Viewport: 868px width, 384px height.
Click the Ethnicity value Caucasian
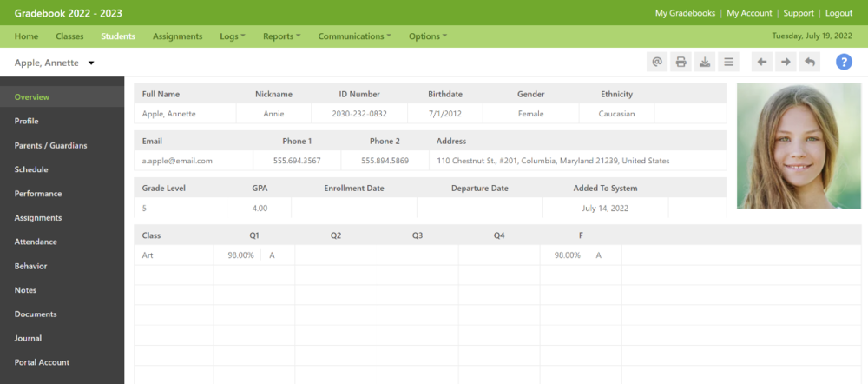click(616, 114)
